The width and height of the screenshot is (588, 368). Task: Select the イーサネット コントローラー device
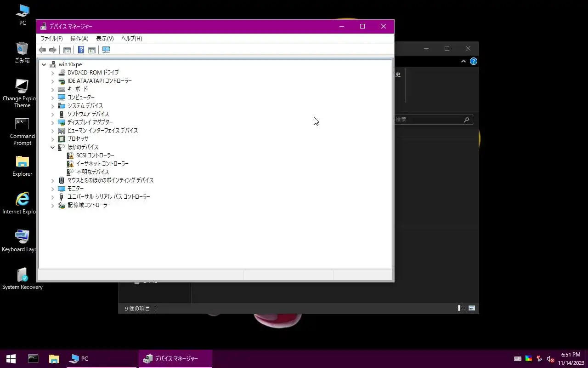(x=102, y=164)
